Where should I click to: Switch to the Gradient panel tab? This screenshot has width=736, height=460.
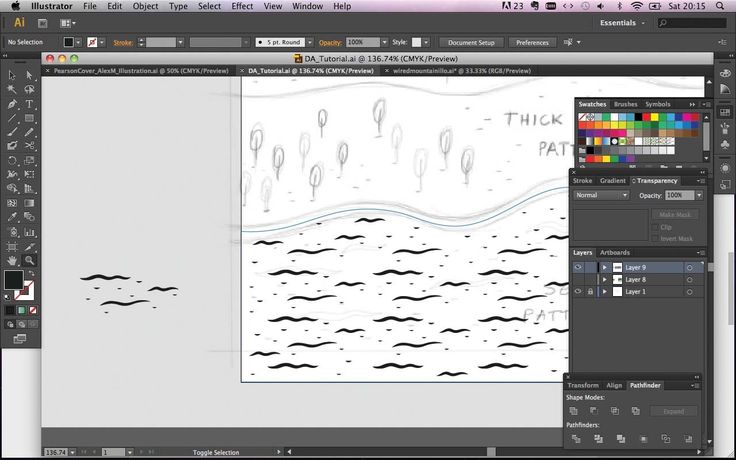click(613, 181)
